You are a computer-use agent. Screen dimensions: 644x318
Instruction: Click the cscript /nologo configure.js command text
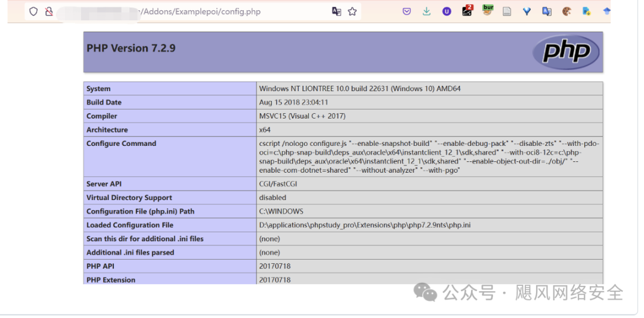tap(429, 157)
